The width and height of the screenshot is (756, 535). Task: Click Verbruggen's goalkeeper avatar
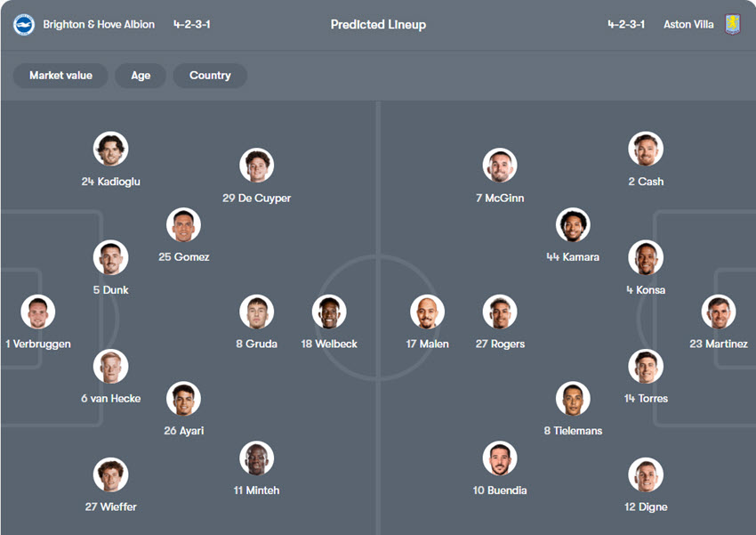click(x=38, y=312)
